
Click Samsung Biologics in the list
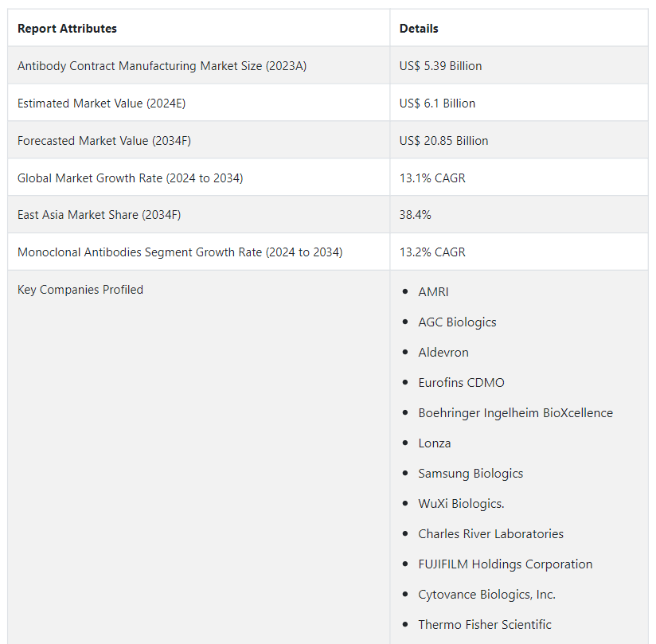tap(471, 474)
